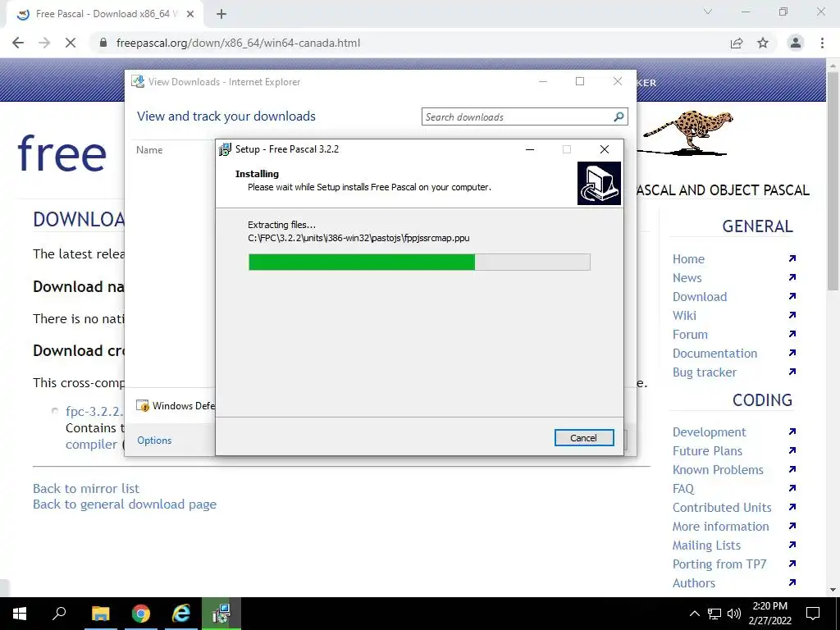Click the cheetah logo image

tap(687, 133)
